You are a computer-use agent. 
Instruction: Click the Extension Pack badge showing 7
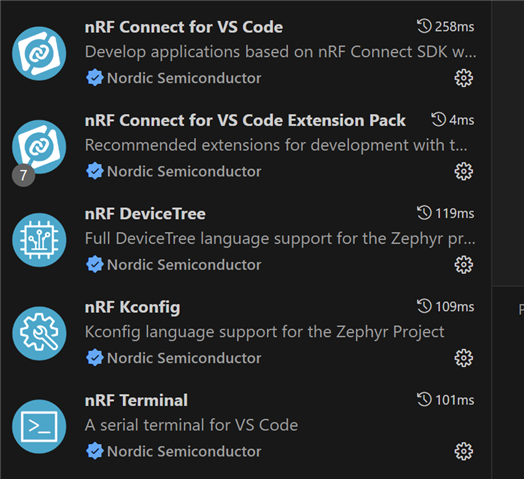coord(23,175)
